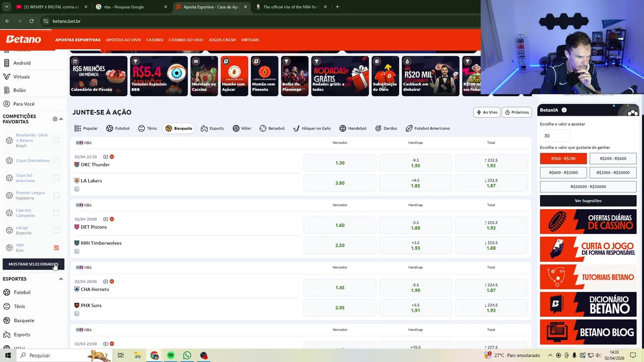Open Betano Blog banner

(x=588, y=332)
